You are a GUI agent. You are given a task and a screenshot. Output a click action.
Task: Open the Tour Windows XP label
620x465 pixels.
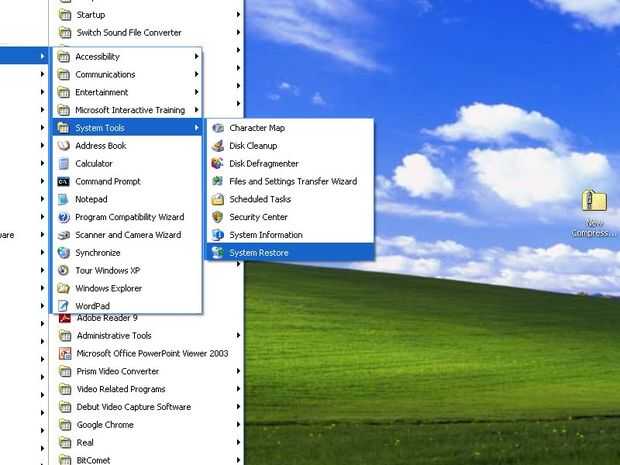point(108,270)
